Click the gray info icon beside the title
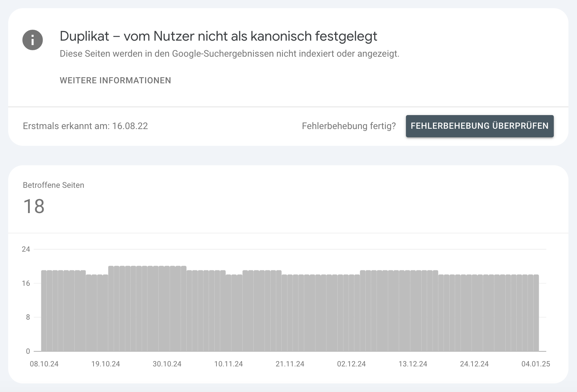The width and height of the screenshot is (577, 392). point(32,40)
